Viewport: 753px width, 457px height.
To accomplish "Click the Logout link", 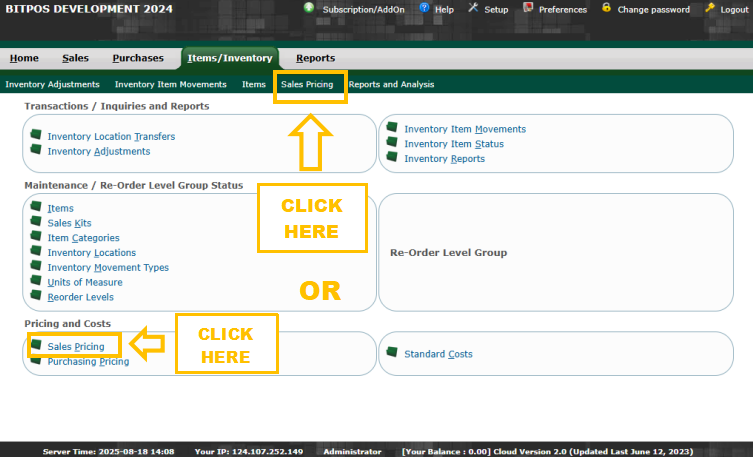I will click(734, 10).
